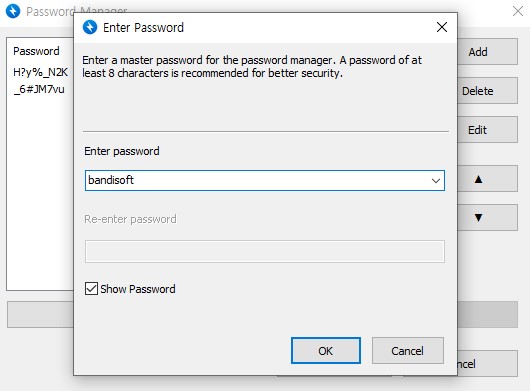Uncheck the Show Password checkbox

(x=91, y=289)
